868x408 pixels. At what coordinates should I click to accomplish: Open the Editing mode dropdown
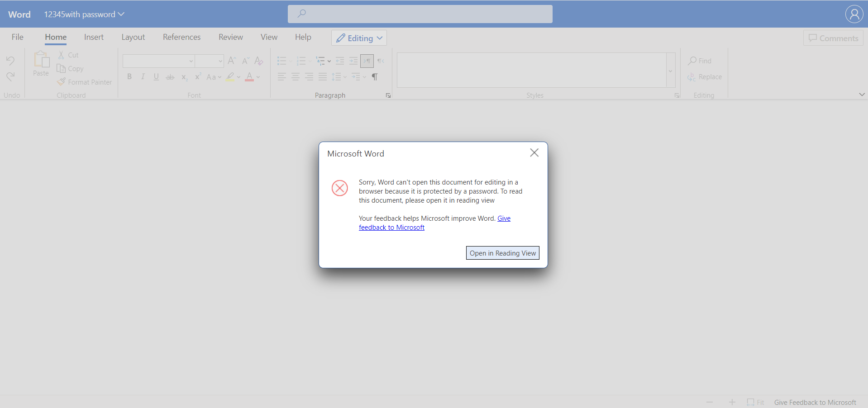tap(359, 38)
